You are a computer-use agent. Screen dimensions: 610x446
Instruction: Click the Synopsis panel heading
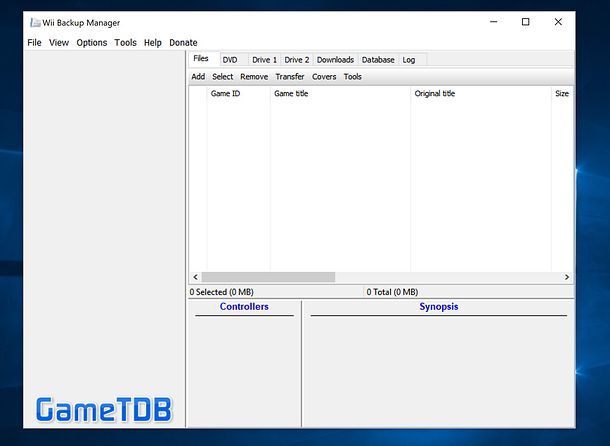coord(438,307)
